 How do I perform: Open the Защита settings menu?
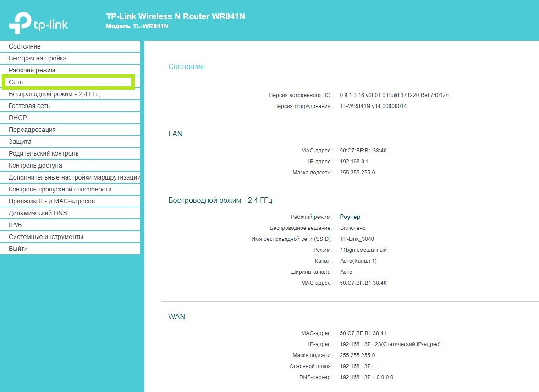[x=20, y=142]
